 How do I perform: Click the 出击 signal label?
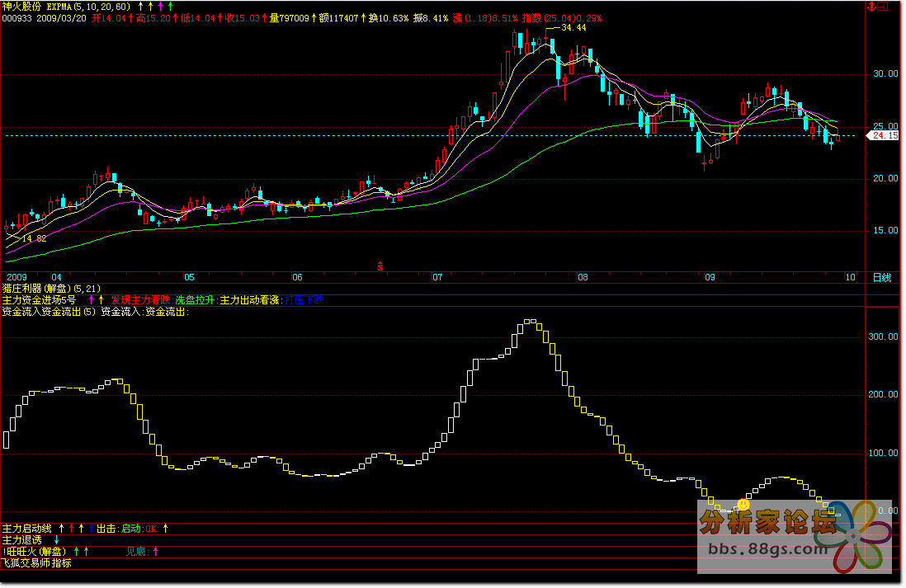coord(106,529)
